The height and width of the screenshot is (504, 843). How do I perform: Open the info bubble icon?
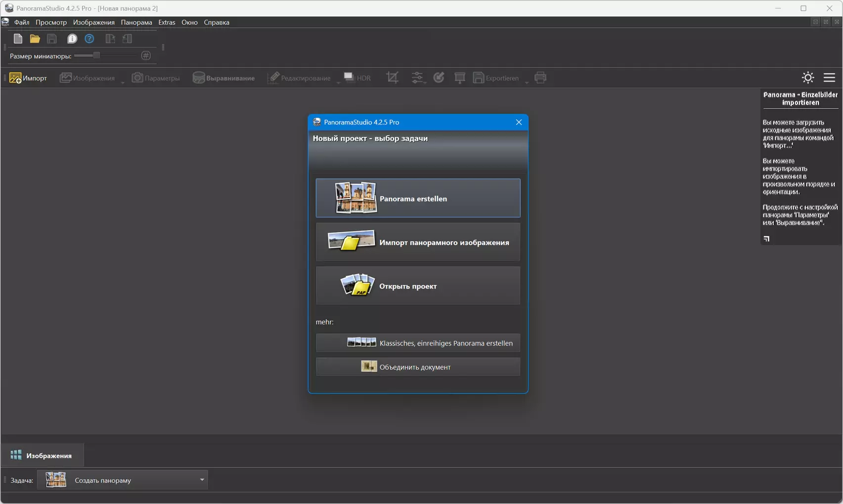72,39
